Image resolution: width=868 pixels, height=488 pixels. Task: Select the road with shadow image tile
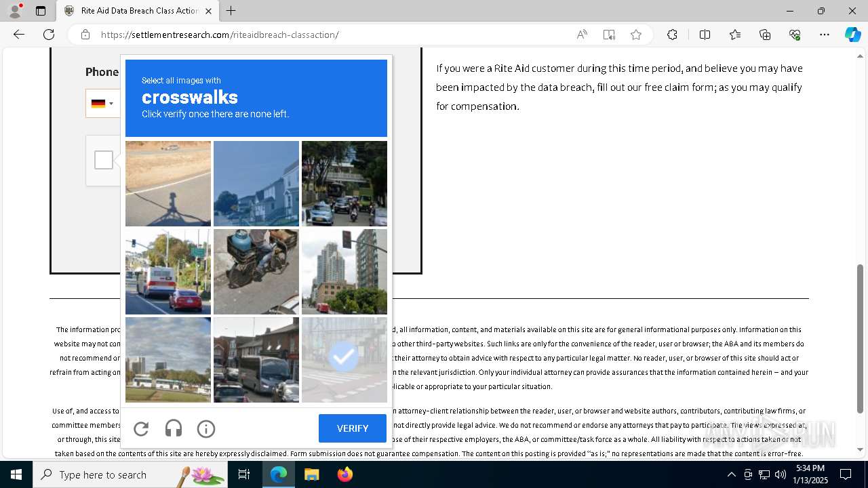tap(168, 184)
